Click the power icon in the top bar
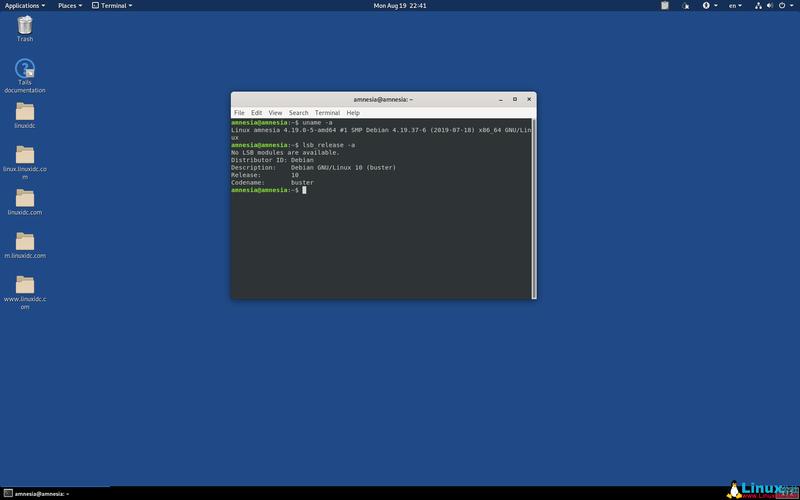This screenshot has width=800, height=500. click(x=782, y=6)
